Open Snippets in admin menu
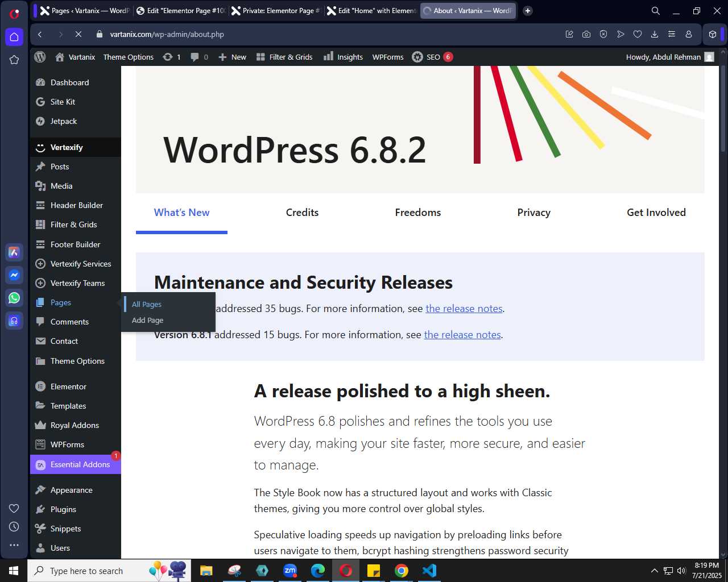Screen dimensions: 728x582 [x=75, y=529]
